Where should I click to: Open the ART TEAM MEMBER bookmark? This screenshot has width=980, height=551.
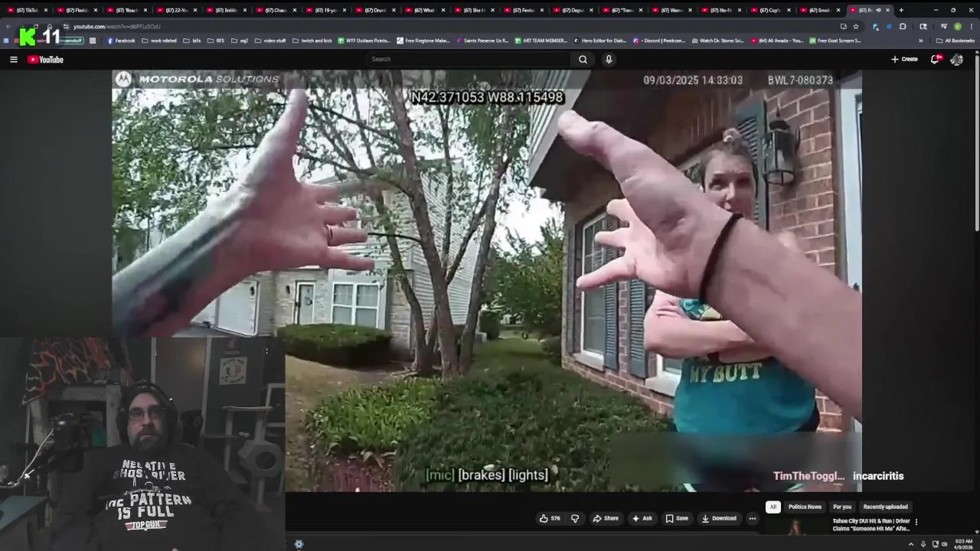coord(541,41)
